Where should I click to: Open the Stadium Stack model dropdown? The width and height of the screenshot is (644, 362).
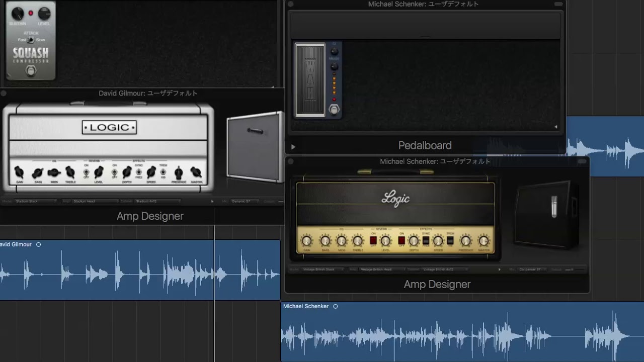click(36, 201)
